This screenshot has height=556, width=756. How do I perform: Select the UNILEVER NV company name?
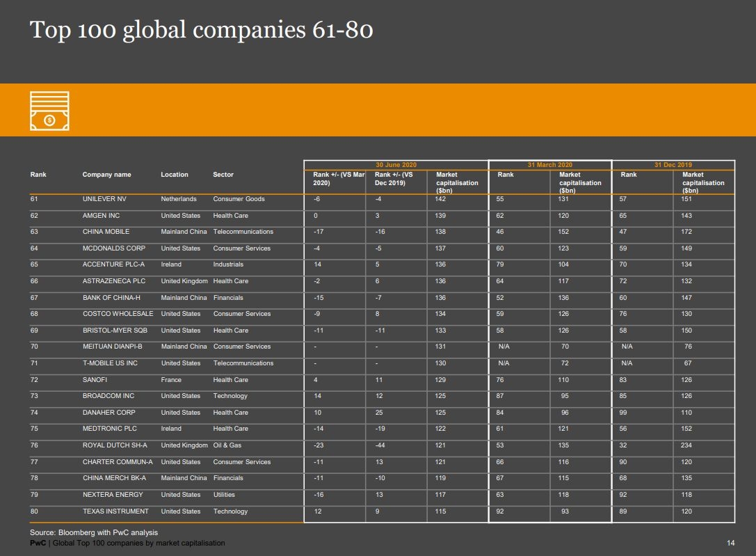[104, 199]
